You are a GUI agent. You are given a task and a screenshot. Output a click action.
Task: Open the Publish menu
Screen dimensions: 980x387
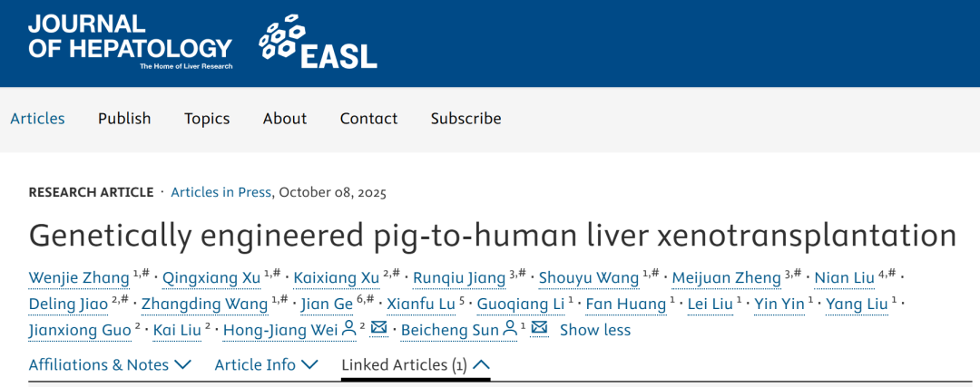click(x=124, y=119)
